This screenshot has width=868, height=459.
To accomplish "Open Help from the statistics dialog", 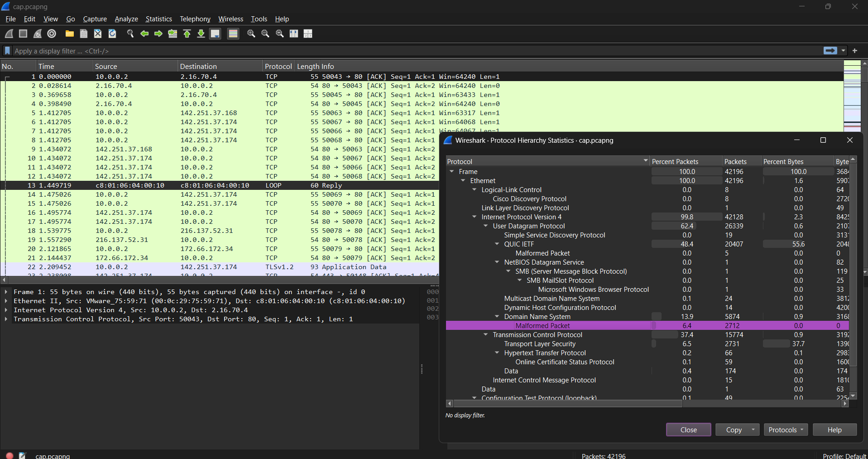I will [834, 430].
